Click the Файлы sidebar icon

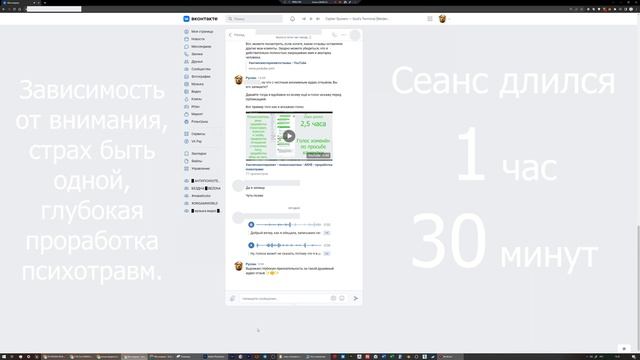(x=187, y=161)
